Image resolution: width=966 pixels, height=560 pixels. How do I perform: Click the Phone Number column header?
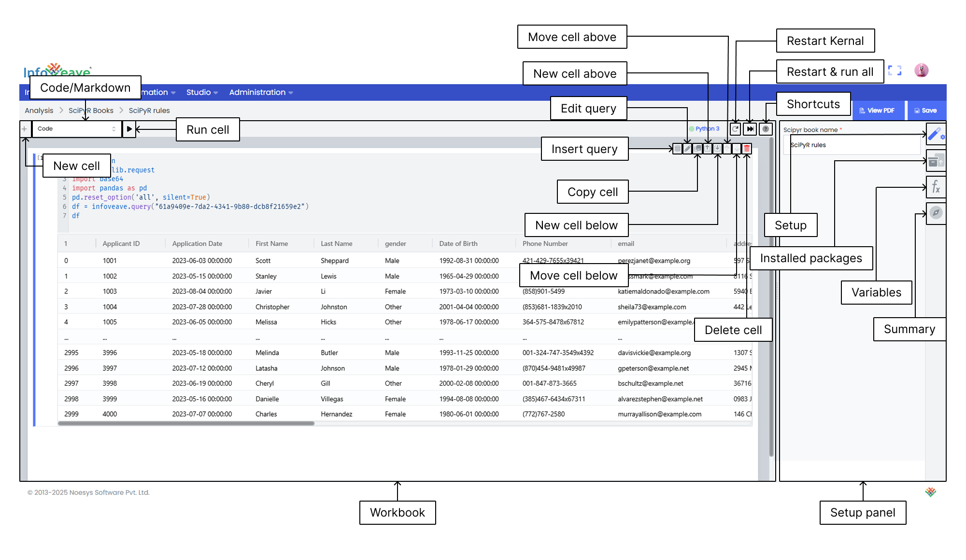click(x=545, y=244)
